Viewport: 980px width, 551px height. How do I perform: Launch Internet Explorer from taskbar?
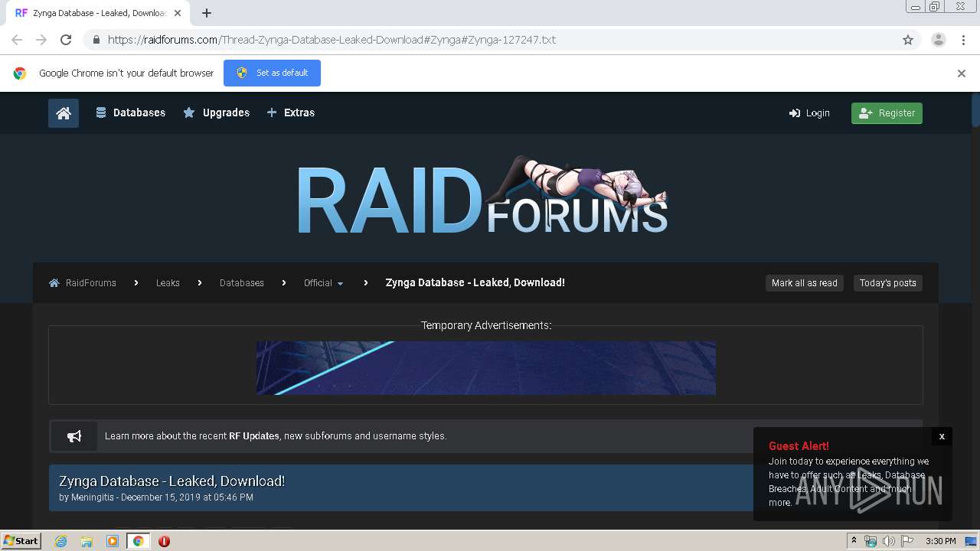(x=61, y=541)
